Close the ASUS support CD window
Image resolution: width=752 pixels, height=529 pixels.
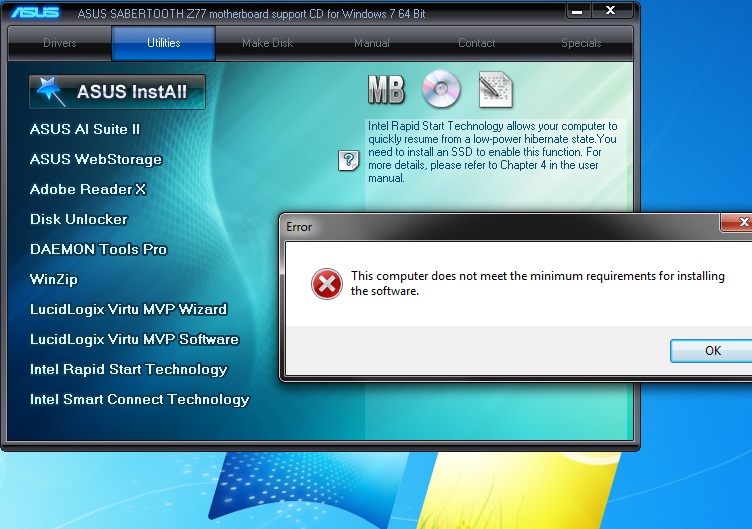(611, 11)
